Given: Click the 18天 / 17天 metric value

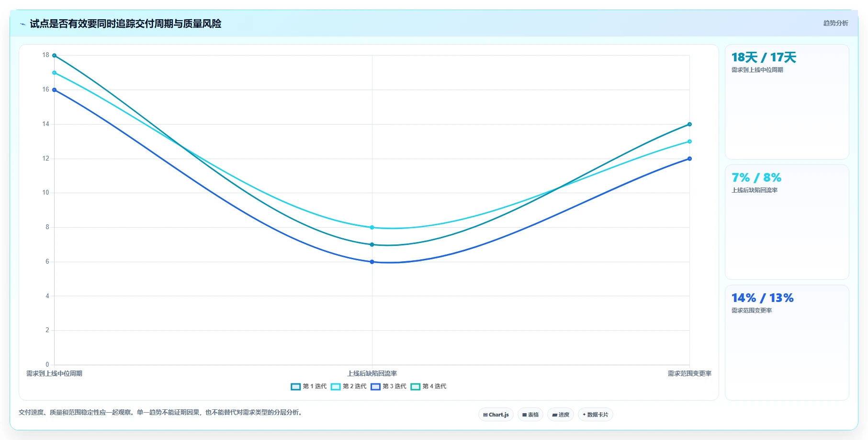Looking at the screenshot, I should (764, 58).
